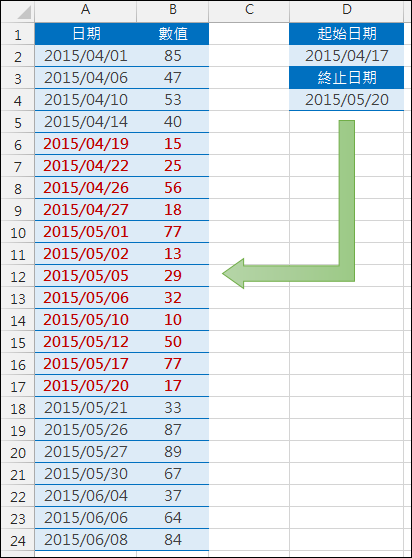The height and width of the screenshot is (558, 412).
Task: Select cell with date 2015/05/27
Action: (85, 452)
